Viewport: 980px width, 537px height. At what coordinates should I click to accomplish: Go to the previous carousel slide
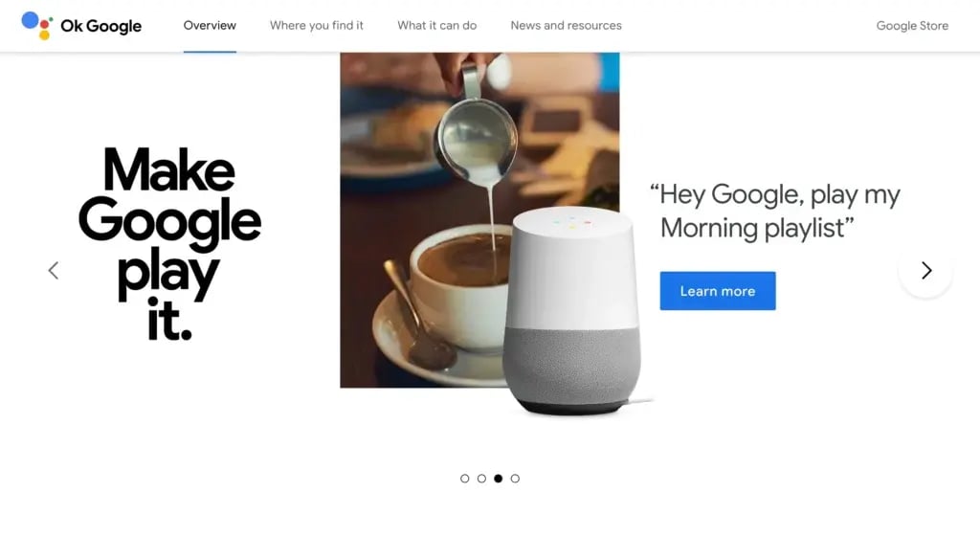(54, 270)
